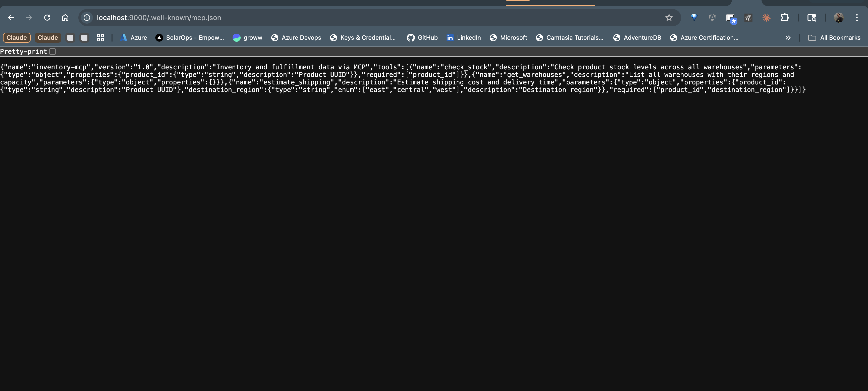Expand hidden bookmarks with the double-chevron

788,38
